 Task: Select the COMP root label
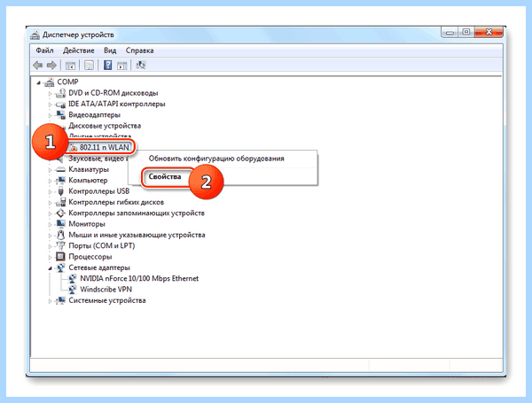click(x=67, y=82)
